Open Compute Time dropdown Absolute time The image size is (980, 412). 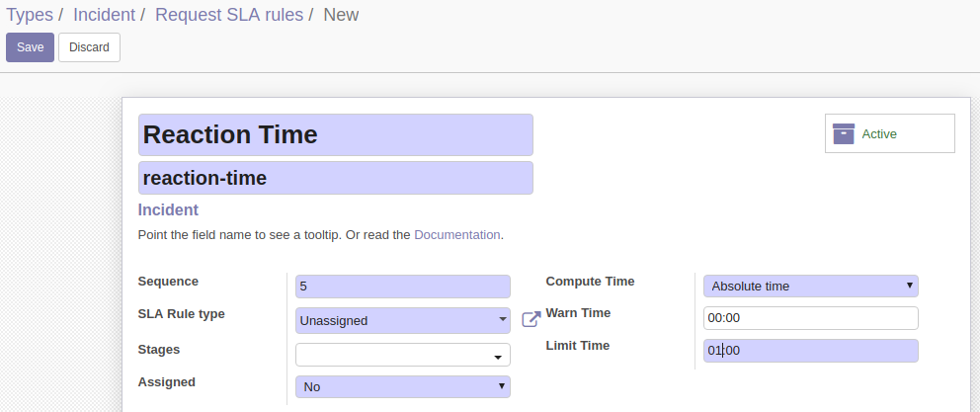point(811,287)
